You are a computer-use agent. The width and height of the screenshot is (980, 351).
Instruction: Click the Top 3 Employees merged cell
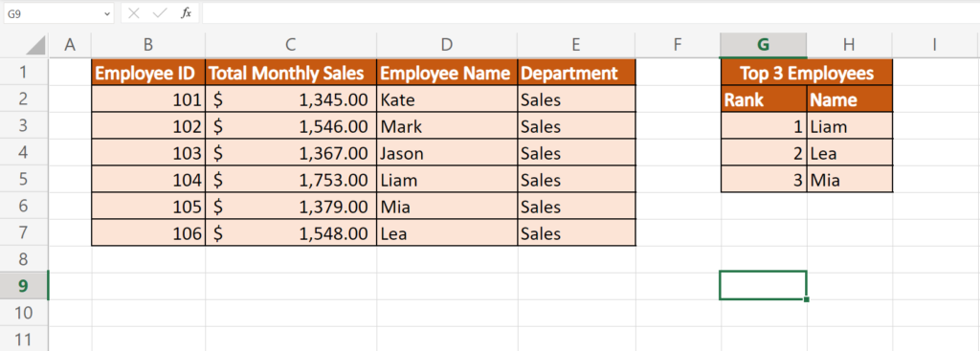pyautogui.click(x=806, y=73)
